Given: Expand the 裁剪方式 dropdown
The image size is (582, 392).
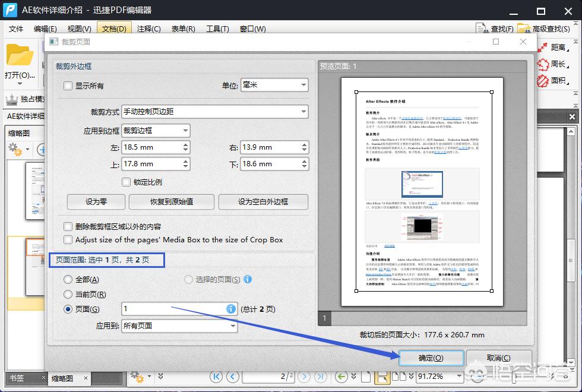Looking at the screenshot, I should pyautogui.click(x=214, y=111).
